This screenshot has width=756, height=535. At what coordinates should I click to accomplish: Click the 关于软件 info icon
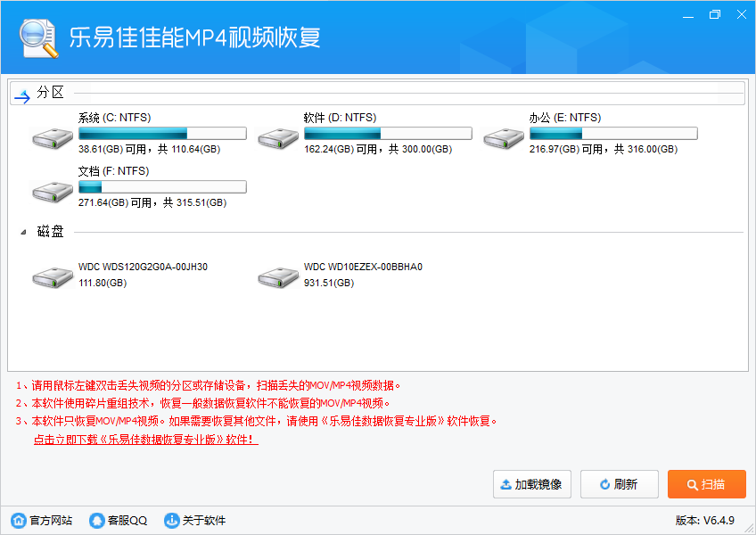169,520
